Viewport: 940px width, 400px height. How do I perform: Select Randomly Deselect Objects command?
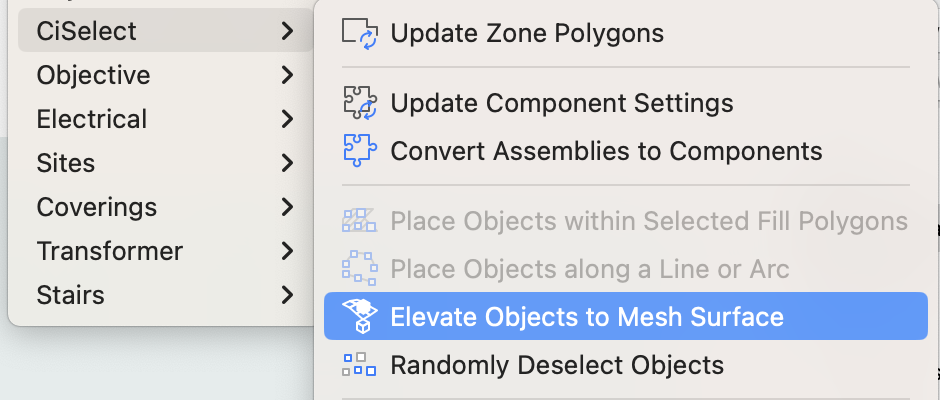[557, 365]
